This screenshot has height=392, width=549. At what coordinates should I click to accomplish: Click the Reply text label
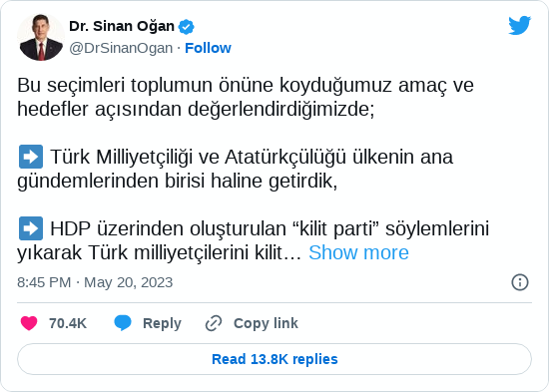coord(162,323)
